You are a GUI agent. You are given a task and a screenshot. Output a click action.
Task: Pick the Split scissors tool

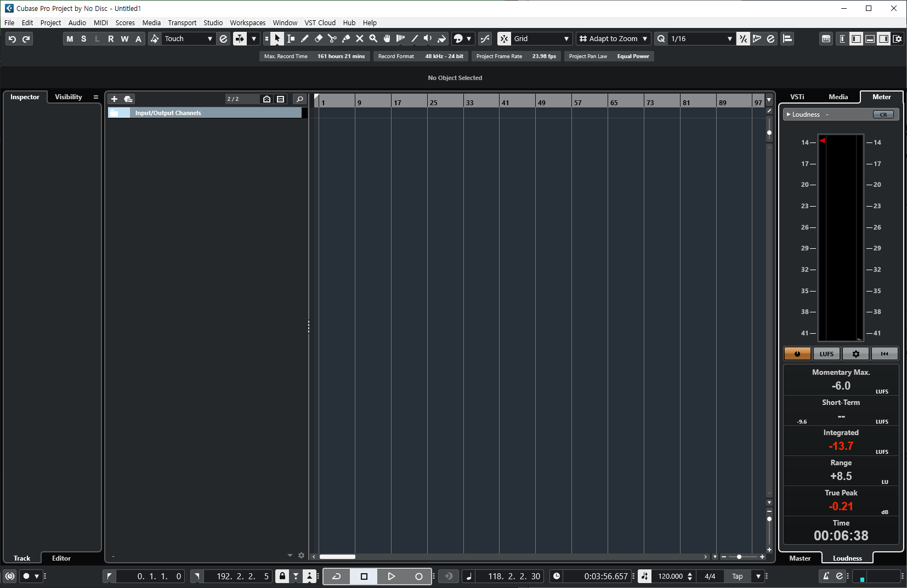pos(332,38)
